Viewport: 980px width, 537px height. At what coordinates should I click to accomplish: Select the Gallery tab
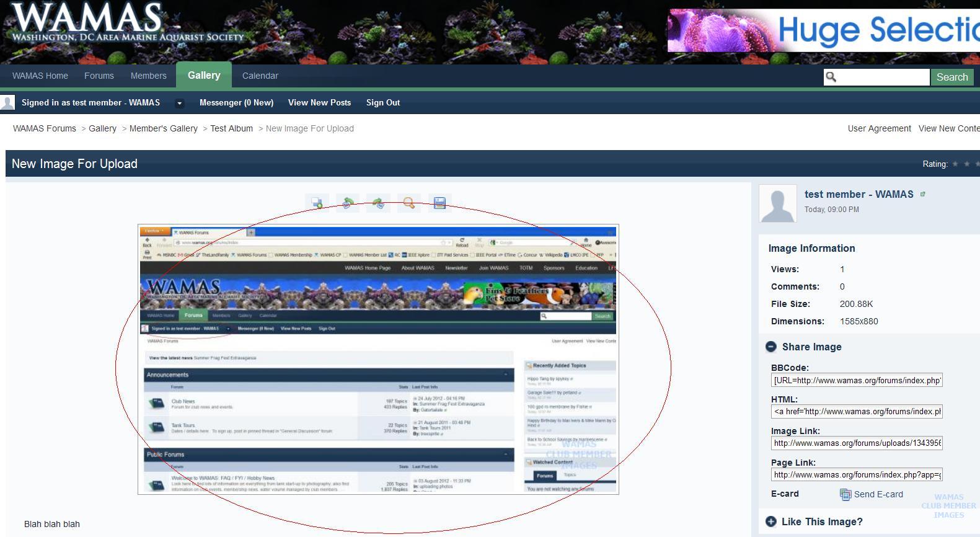[204, 75]
